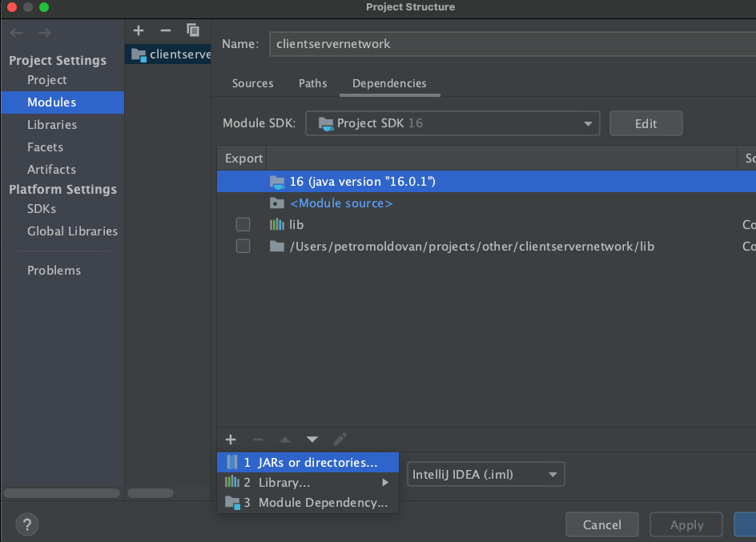Add dependency with plus button
Screen dimensions: 756x542
[x=231, y=440]
